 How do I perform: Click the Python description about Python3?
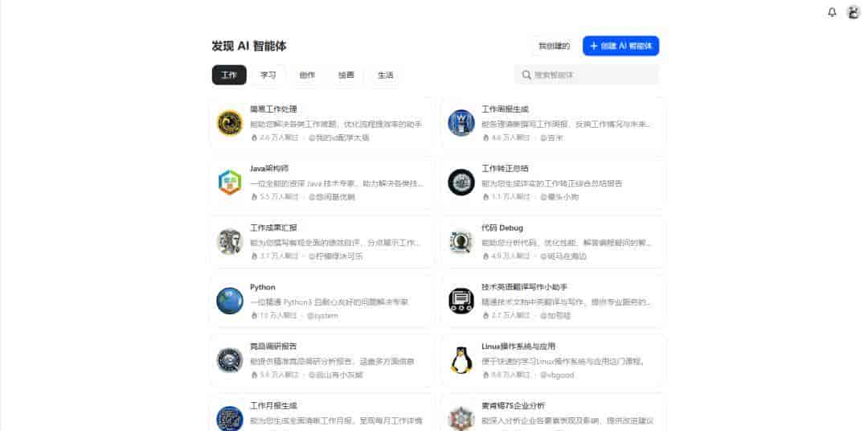point(329,302)
